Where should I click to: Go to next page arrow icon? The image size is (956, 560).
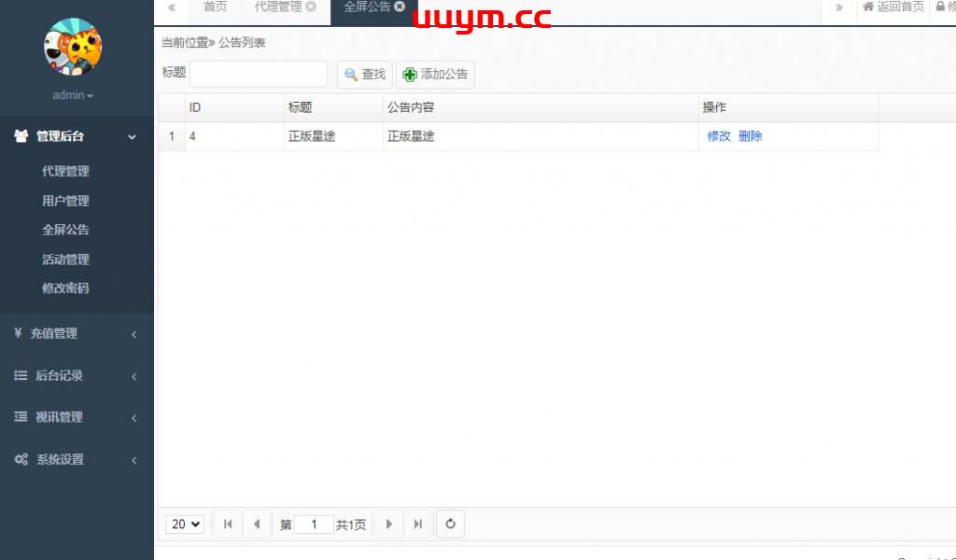[x=389, y=525]
